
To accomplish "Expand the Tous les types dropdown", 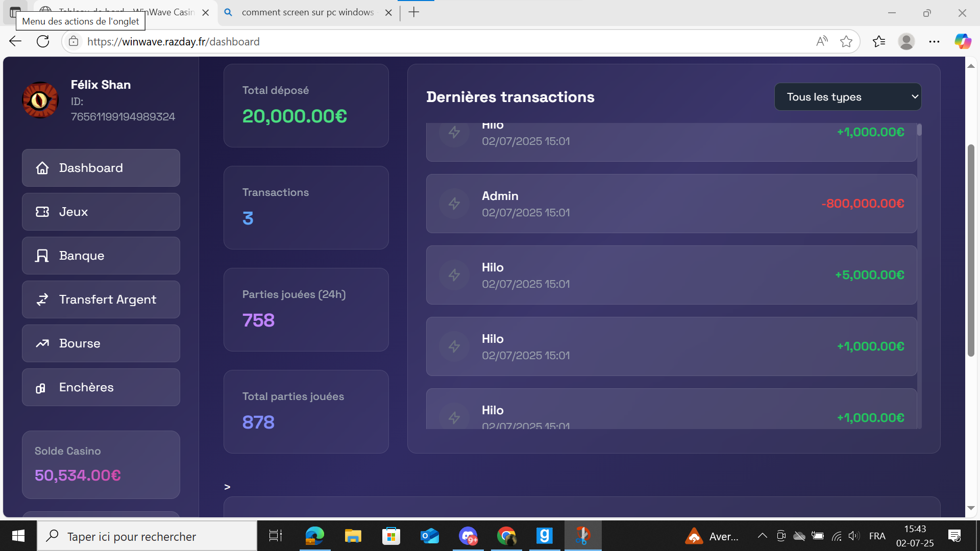I will (x=848, y=97).
